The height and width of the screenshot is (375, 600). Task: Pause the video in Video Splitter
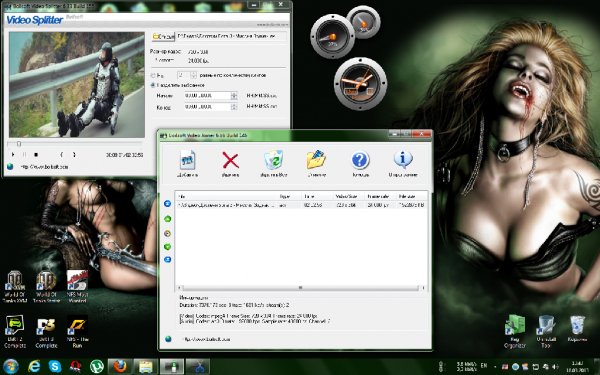click(24, 155)
